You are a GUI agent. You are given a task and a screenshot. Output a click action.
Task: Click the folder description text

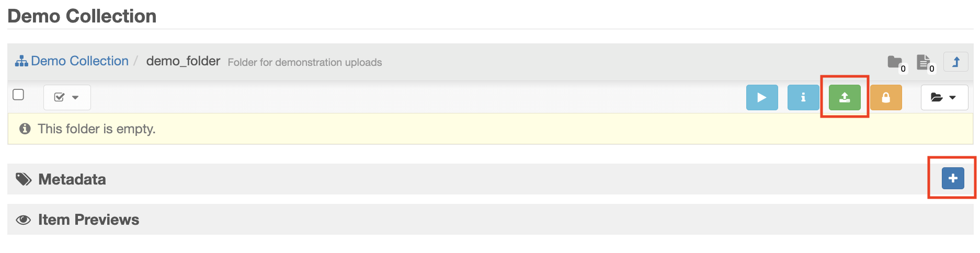[304, 62]
